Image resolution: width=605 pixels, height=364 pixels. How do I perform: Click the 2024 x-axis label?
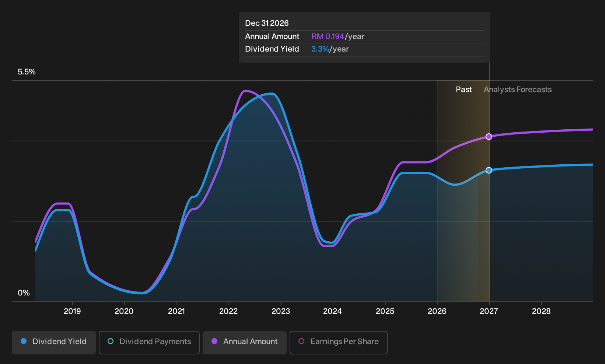pyautogui.click(x=333, y=311)
